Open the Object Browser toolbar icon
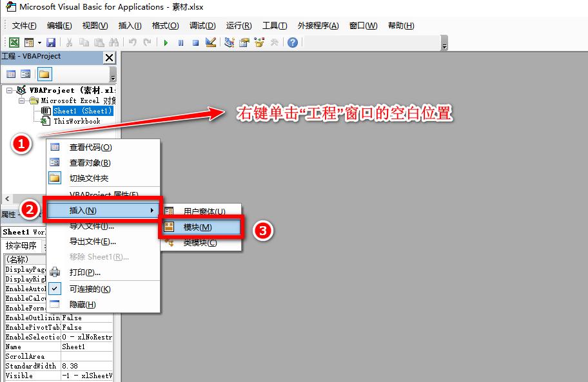 click(x=259, y=43)
